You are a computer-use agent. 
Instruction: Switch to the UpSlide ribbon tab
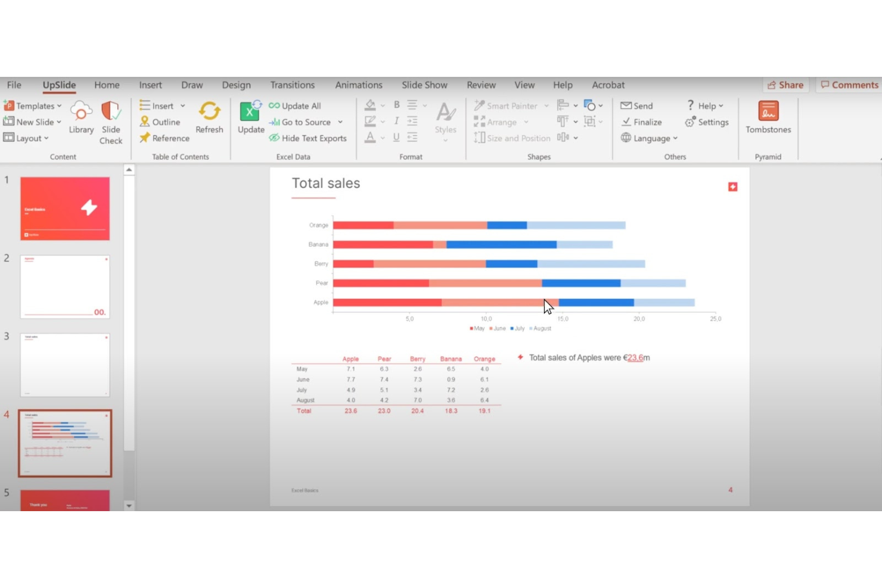[58, 85]
